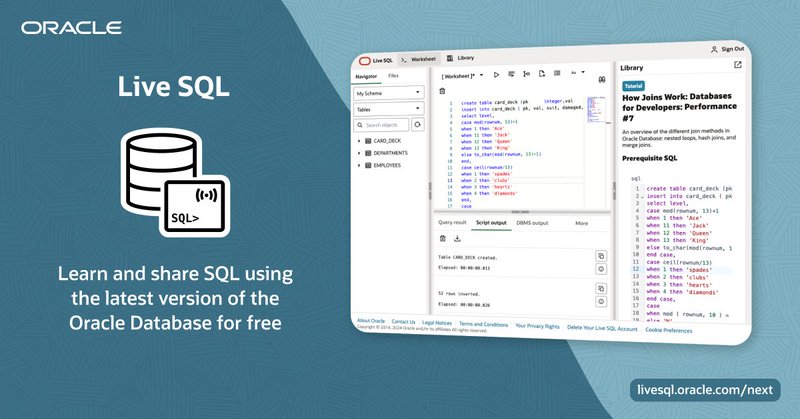Switch to the Worksheet header tab
Screen dimensions: 800x419
point(418,59)
